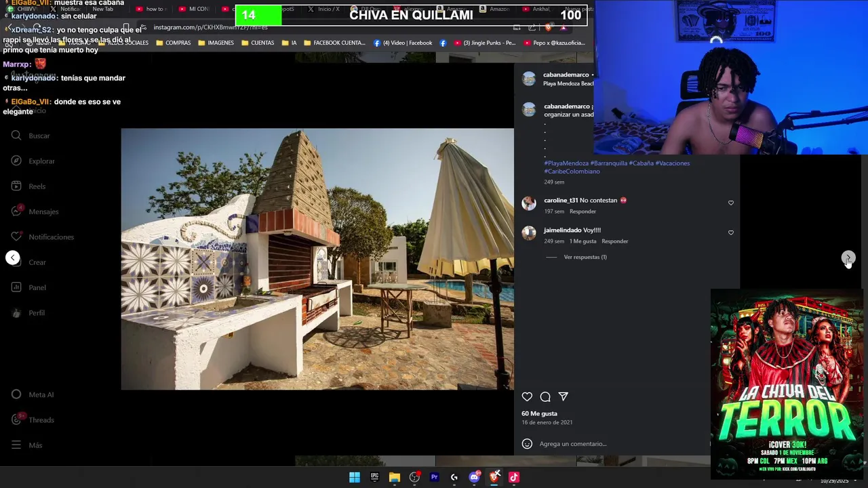868x488 pixels.
Task: Open Reels from the sidebar
Action: [28, 186]
